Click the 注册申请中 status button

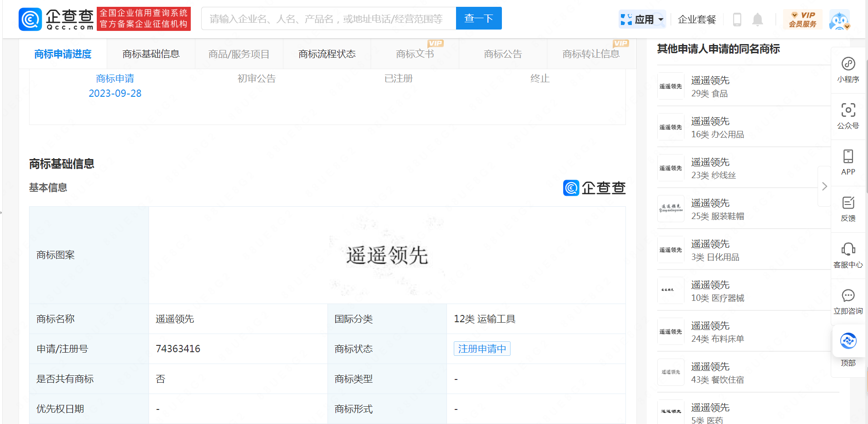click(x=481, y=349)
